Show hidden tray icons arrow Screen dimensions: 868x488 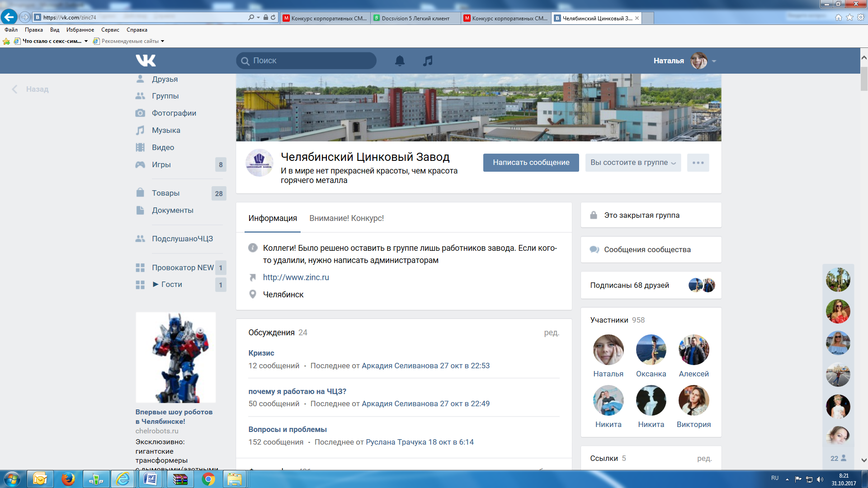[787, 479]
